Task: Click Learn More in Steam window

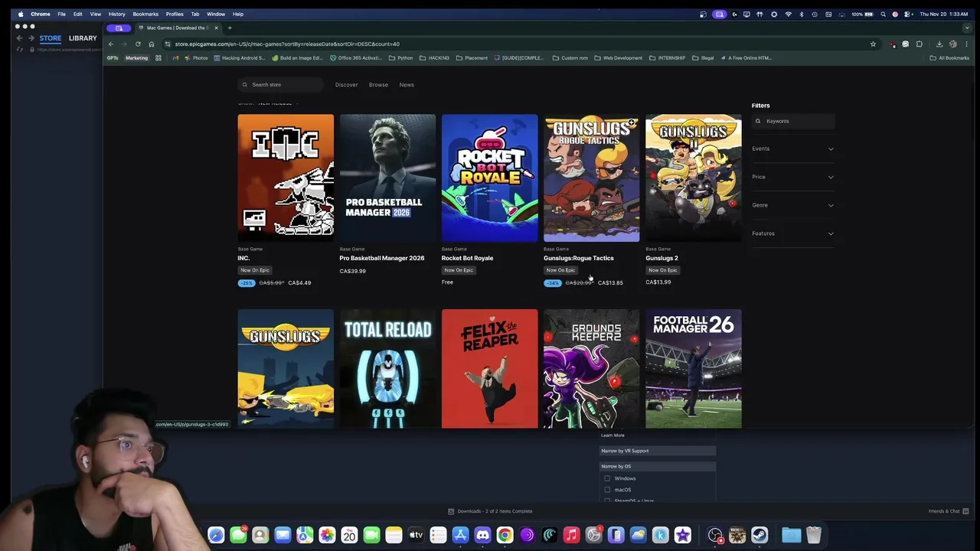Action: (x=612, y=435)
